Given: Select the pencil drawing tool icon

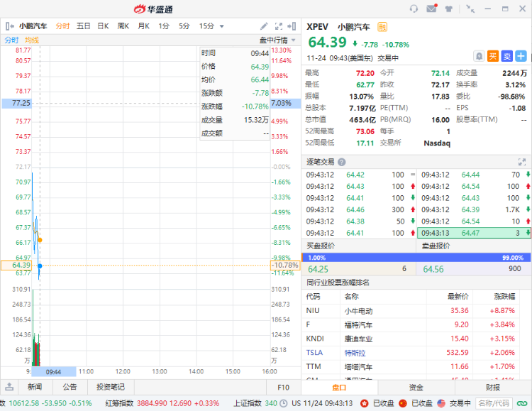Looking at the screenshot, I should 265,26.
